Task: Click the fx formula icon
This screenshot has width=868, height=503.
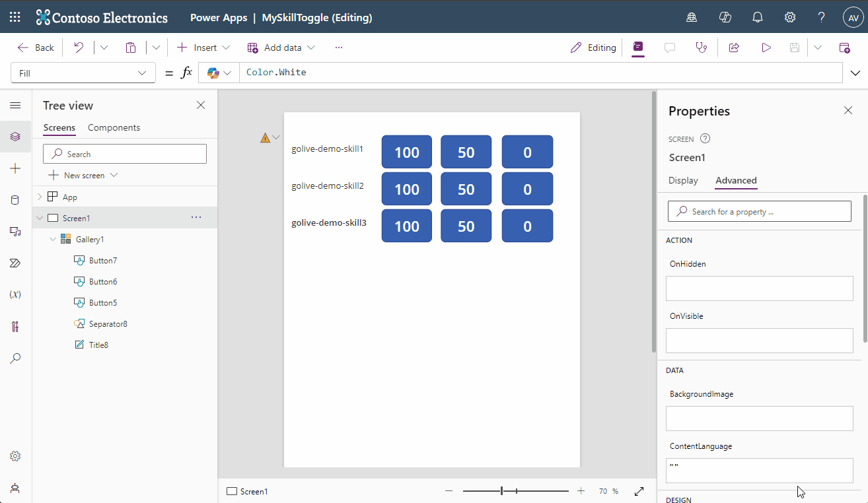Action: 186,73
